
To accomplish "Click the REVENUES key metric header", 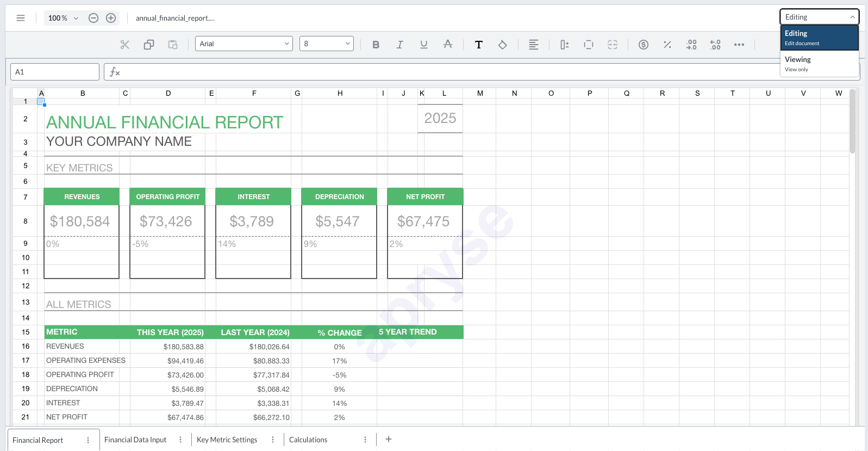I will pos(82,196).
